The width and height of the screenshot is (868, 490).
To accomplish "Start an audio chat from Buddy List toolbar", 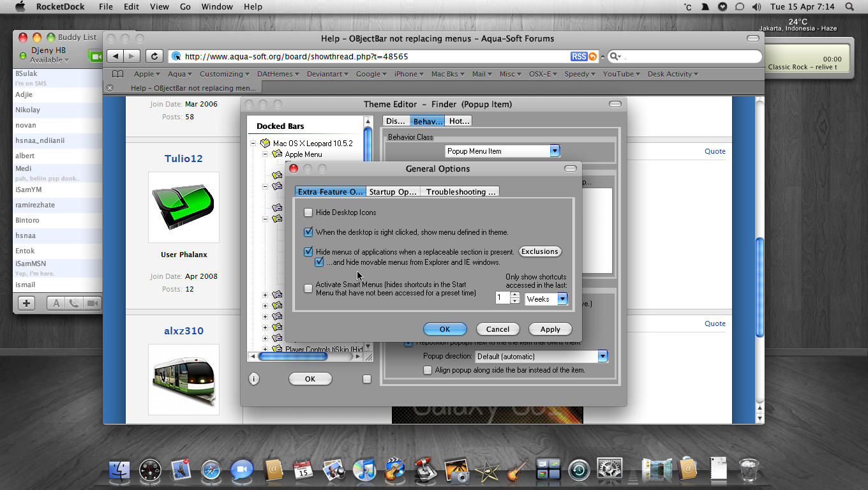I will click(x=74, y=304).
